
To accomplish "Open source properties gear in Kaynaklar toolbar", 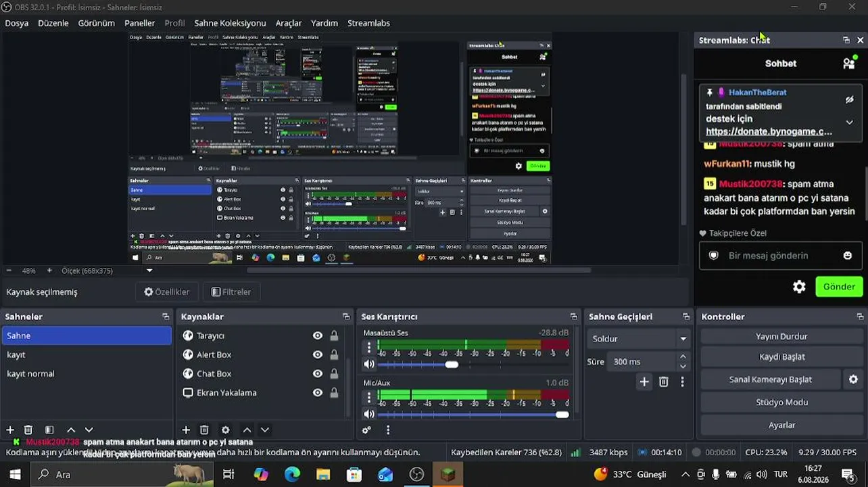I will (226, 430).
